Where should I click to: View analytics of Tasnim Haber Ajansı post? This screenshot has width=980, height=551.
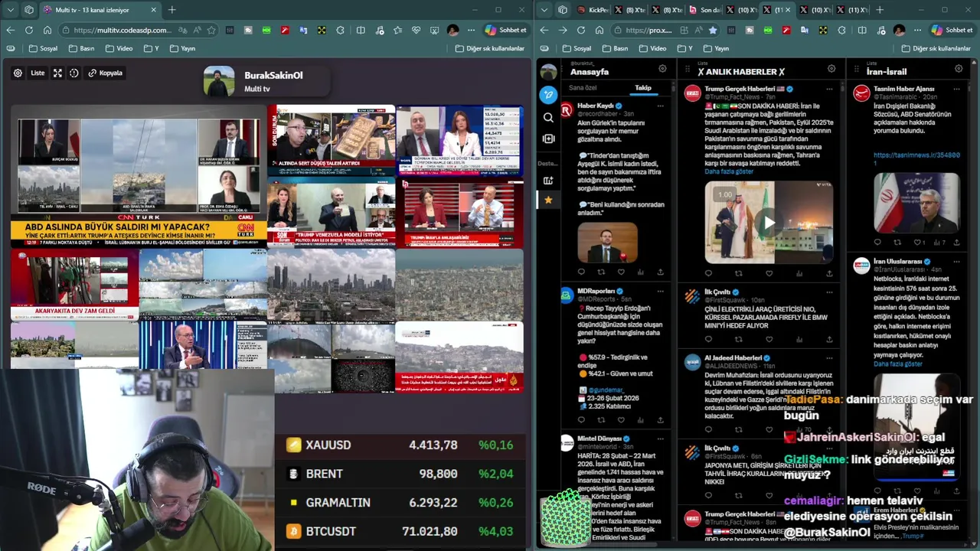pyautogui.click(x=938, y=243)
